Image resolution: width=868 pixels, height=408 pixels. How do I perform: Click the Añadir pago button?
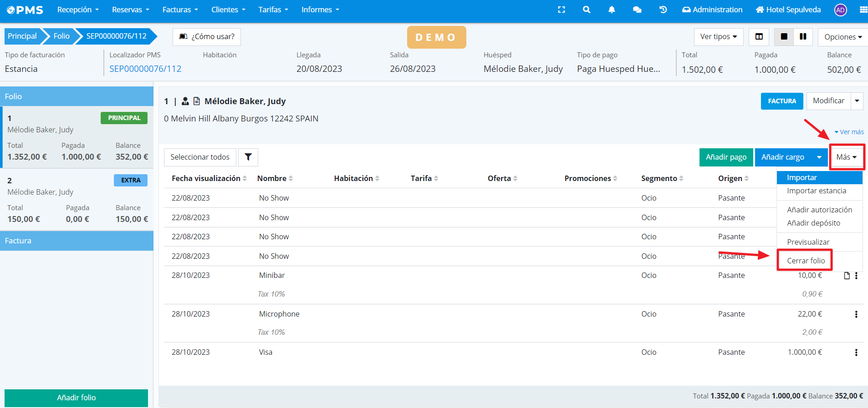[x=726, y=157]
